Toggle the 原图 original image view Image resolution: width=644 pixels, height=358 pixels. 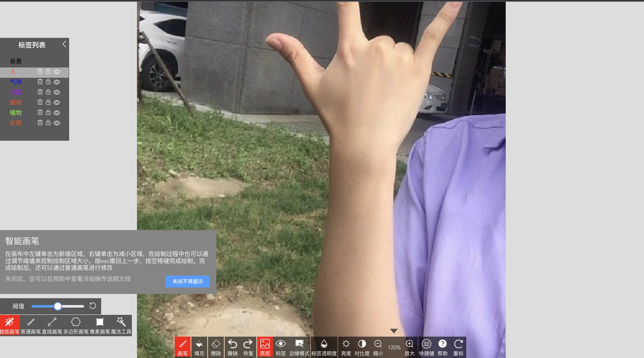[x=265, y=347]
